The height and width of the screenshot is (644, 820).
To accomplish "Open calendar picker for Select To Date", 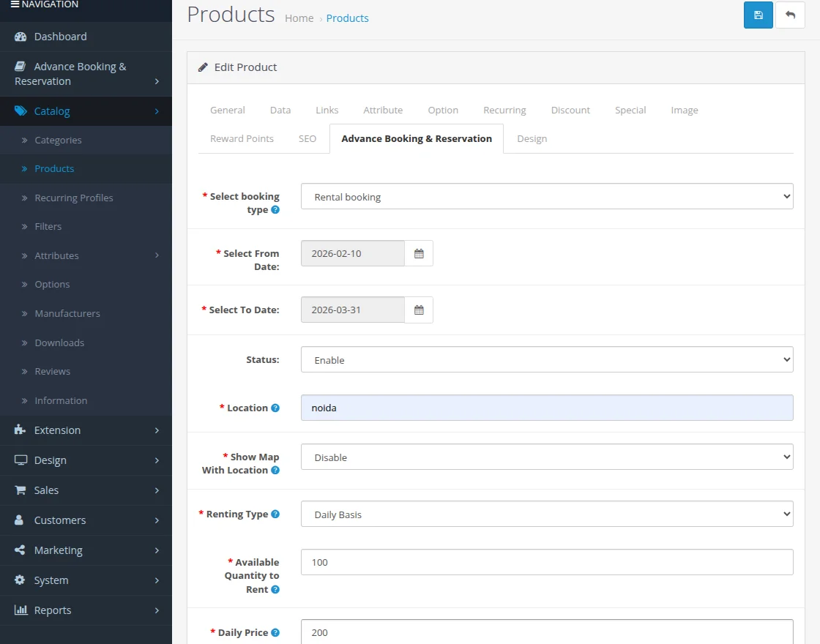I will 419,310.
